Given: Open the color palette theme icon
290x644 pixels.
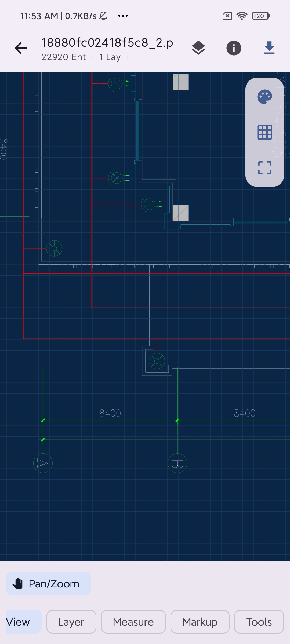Looking at the screenshot, I should (265, 97).
